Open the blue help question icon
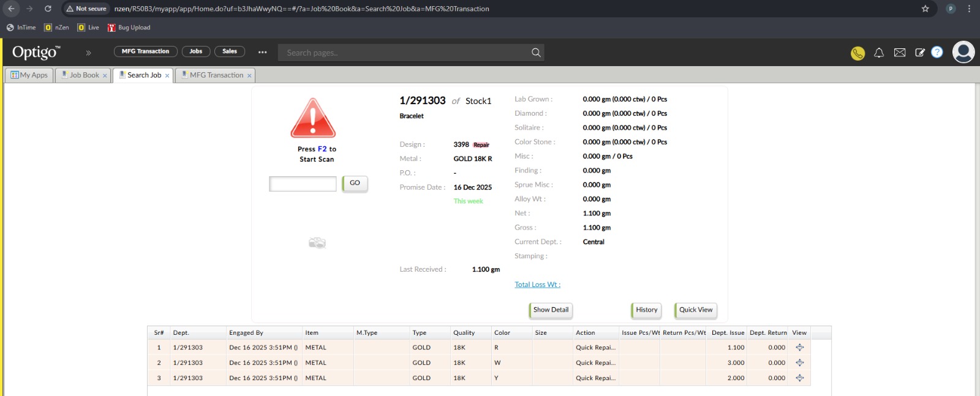Viewport: 980px width, 396px height. click(937, 53)
